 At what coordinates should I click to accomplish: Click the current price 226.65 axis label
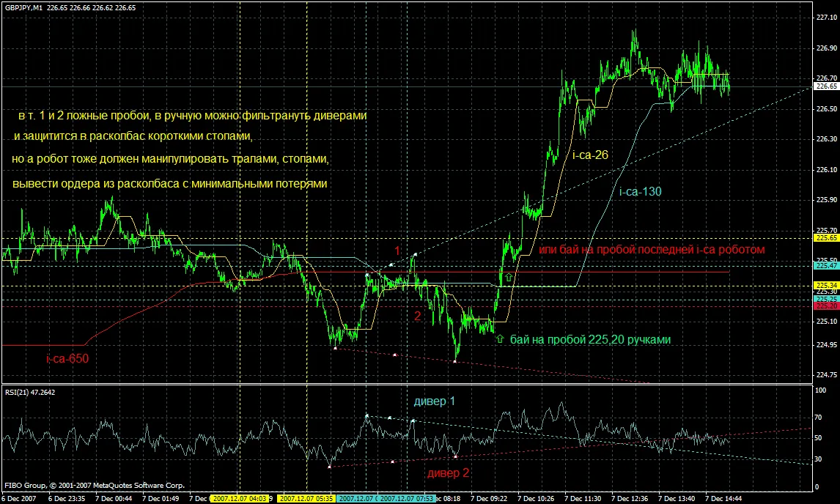coord(824,86)
